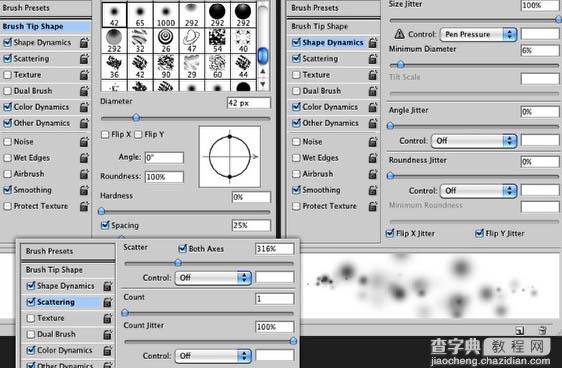The height and width of the screenshot is (368, 562).
Task: Uncheck Flip X Jitter checkbox
Action: click(390, 234)
